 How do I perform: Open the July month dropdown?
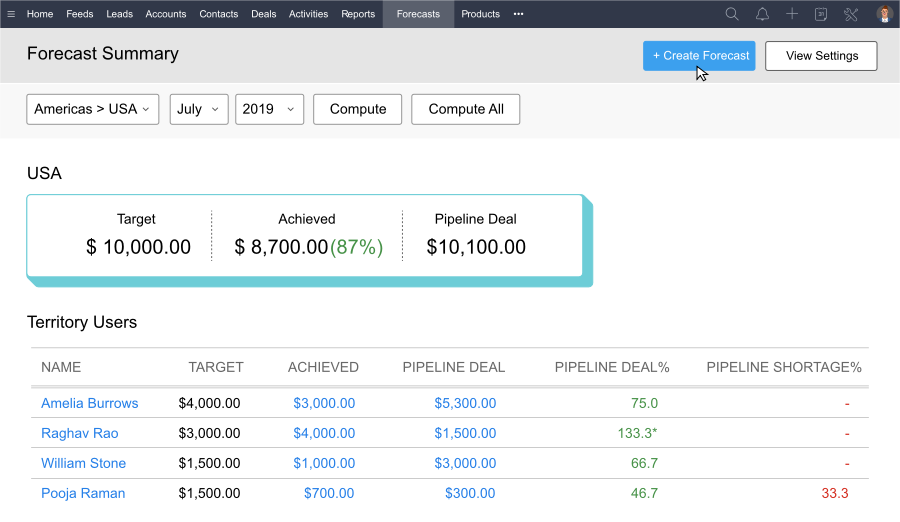[199, 109]
